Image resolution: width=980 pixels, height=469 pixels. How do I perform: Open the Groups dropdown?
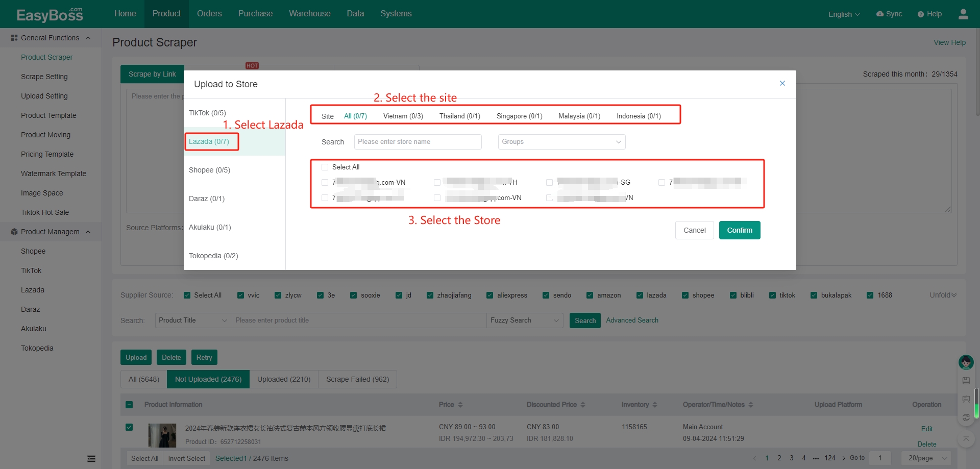561,142
